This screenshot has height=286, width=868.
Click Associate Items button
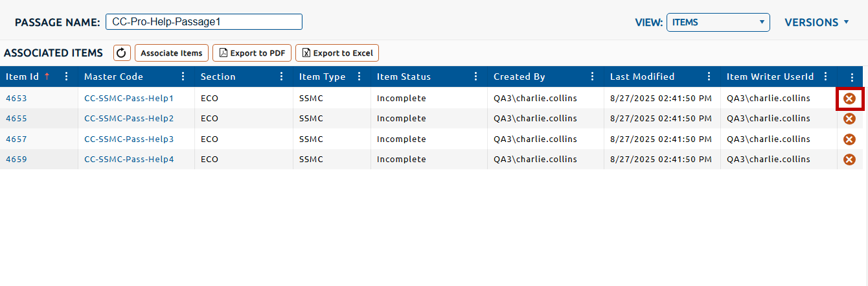[172, 53]
